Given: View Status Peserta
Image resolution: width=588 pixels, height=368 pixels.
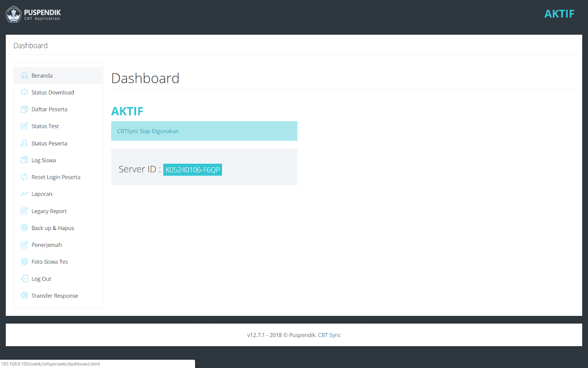Looking at the screenshot, I should pyautogui.click(x=58, y=143).
